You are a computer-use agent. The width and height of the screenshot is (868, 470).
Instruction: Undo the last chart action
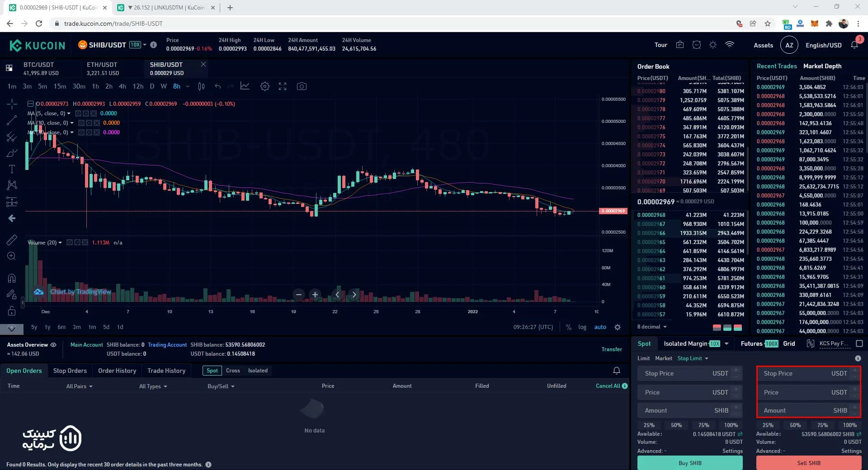pos(218,86)
